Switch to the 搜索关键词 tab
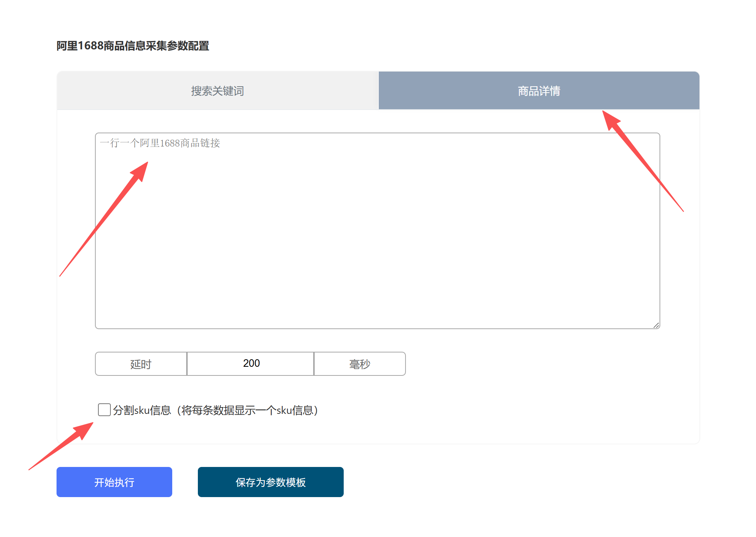 (x=217, y=91)
